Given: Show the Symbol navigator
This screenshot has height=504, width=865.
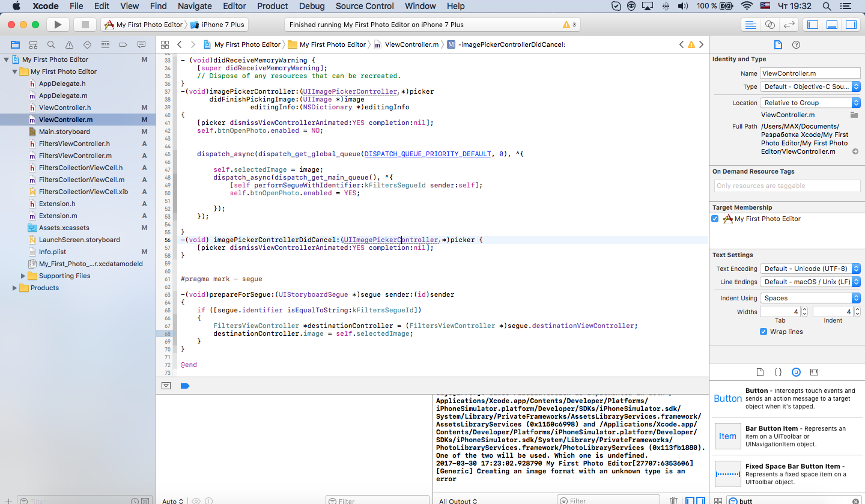Looking at the screenshot, I should click(x=33, y=44).
